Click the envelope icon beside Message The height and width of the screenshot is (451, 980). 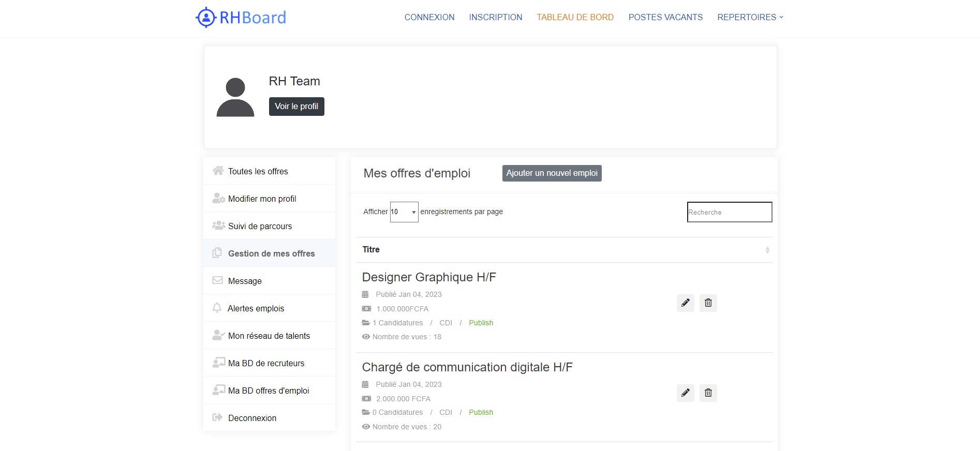point(217,281)
